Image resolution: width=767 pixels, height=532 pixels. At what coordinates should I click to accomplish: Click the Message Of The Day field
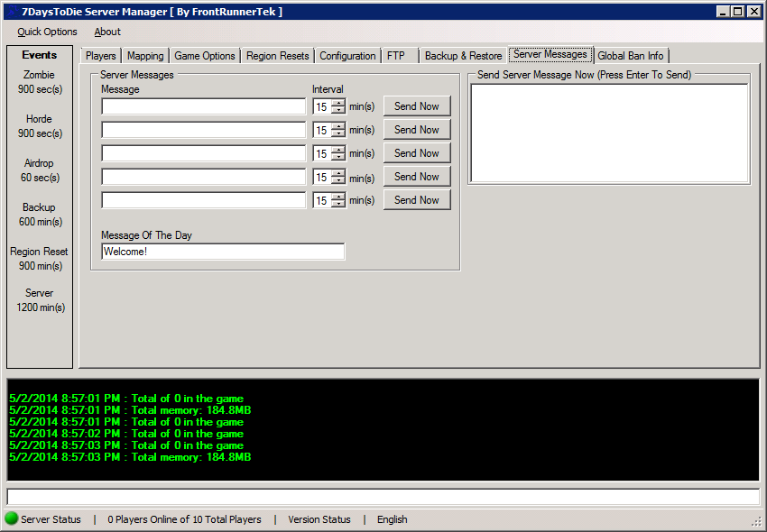click(223, 252)
